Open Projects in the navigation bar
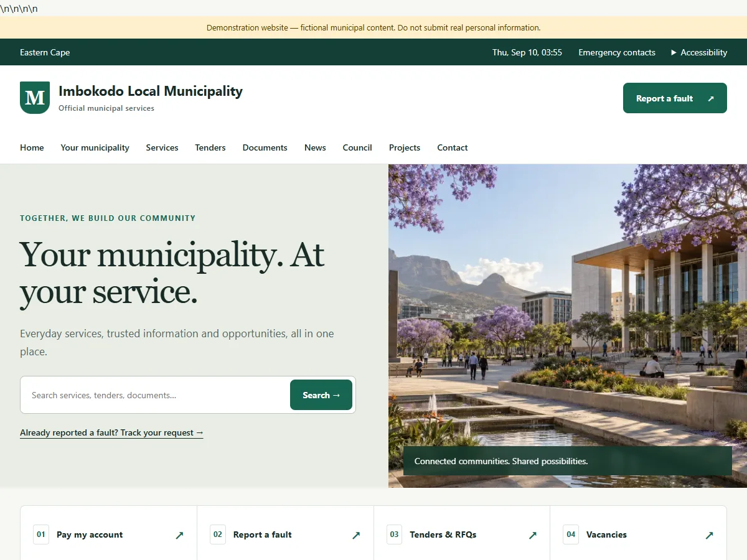747x560 pixels. point(405,147)
